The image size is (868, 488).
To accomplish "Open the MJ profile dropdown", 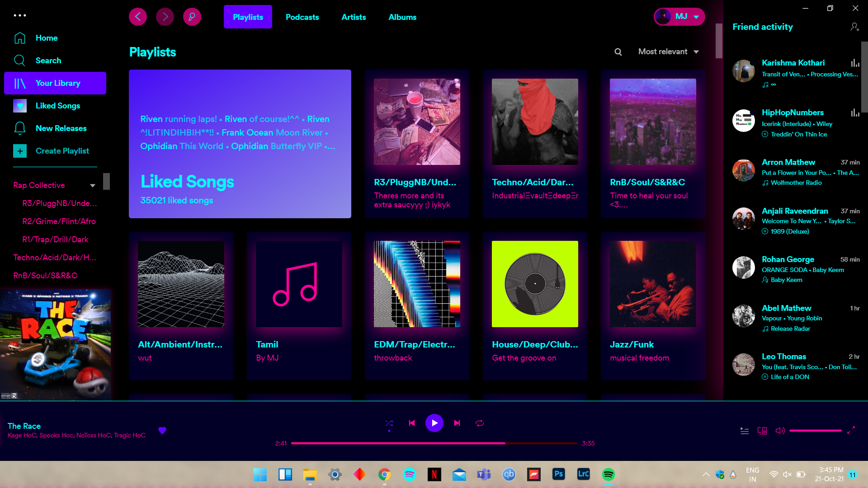I will click(x=679, y=16).
